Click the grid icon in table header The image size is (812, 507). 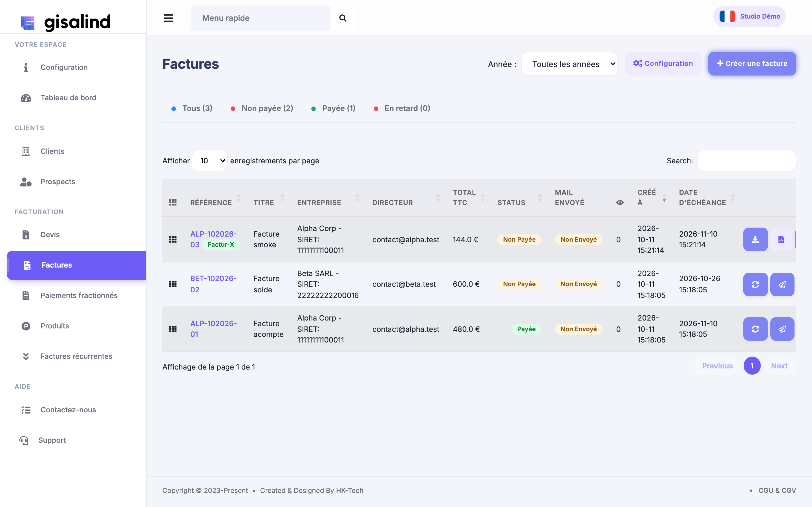point(173,203)
